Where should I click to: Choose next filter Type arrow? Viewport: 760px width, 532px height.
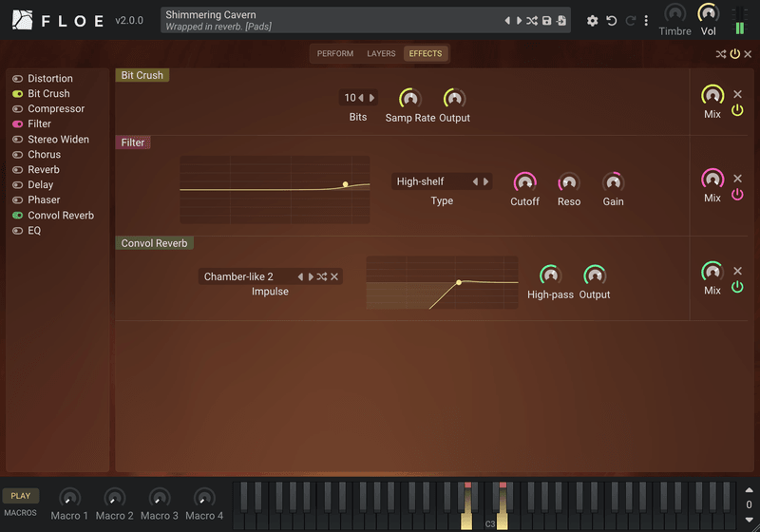point(485,181)
